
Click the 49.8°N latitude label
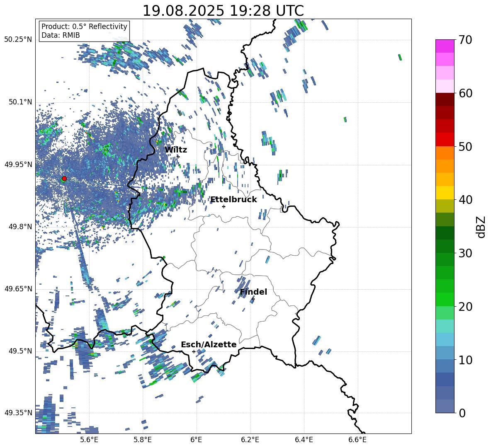coord(20,227)
